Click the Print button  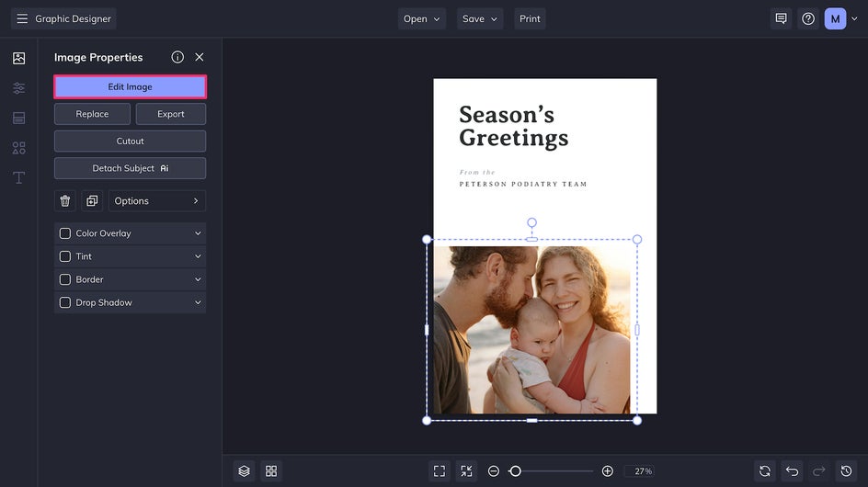coord(530,18)
